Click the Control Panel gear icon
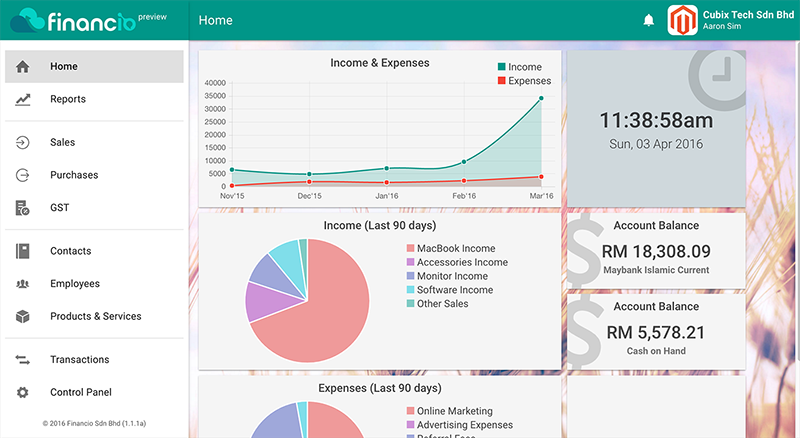Viewport: 800px width, 438px height. [x=22, y=393]
